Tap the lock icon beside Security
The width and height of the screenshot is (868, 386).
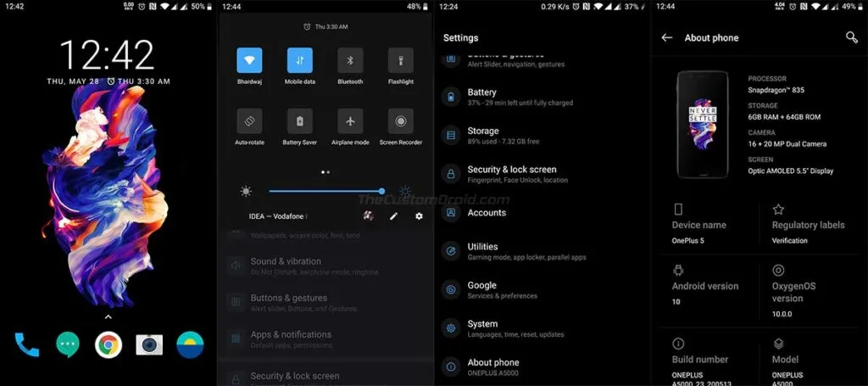coord(451,174)
